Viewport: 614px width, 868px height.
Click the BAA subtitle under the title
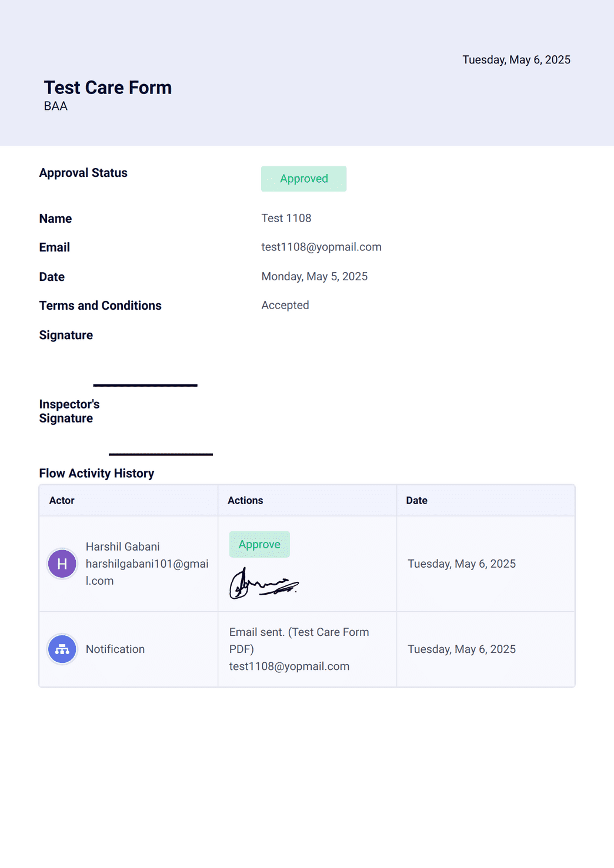click(56, 106)
